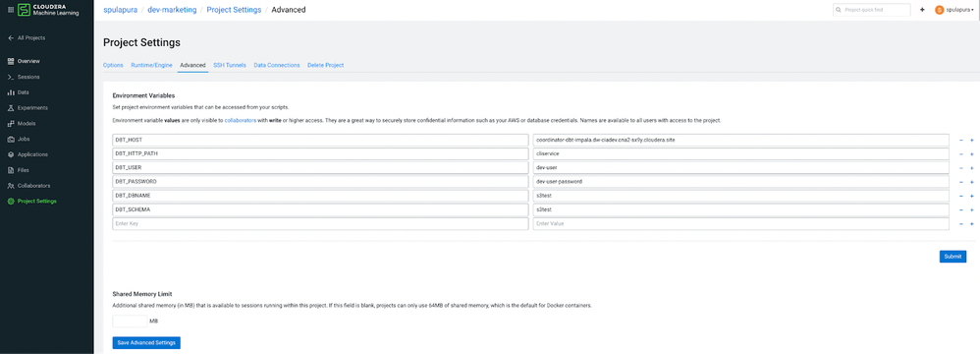Select the Advanced tab
Image resolution: width=980 pixels, height=354 pixels.
pyautogui.click(x=192, y=65)
